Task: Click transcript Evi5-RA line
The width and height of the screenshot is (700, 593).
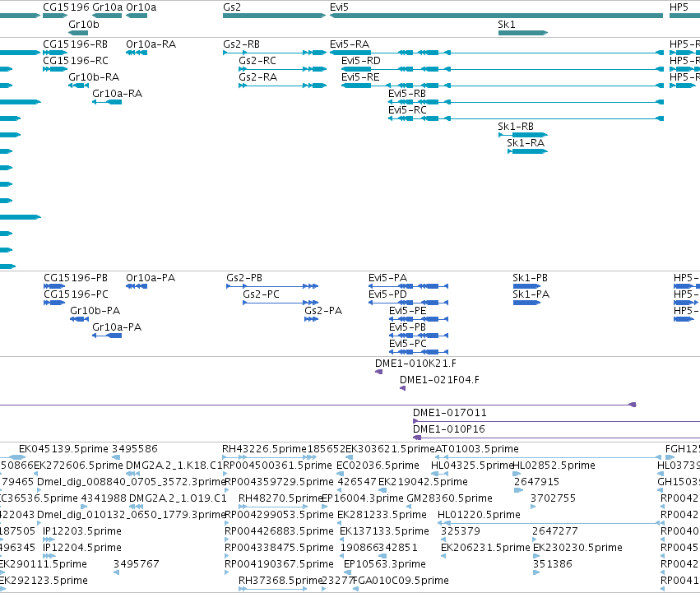Action: (x=497, y=53)
